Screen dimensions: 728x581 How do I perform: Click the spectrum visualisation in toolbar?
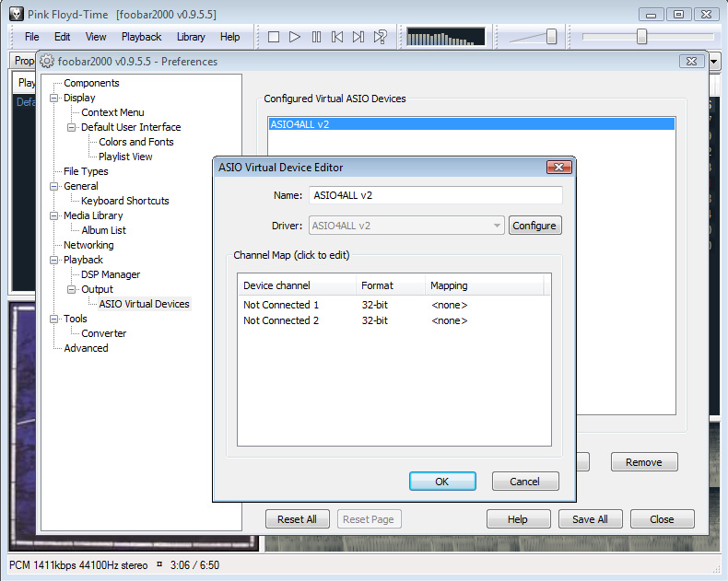point(445,37)
